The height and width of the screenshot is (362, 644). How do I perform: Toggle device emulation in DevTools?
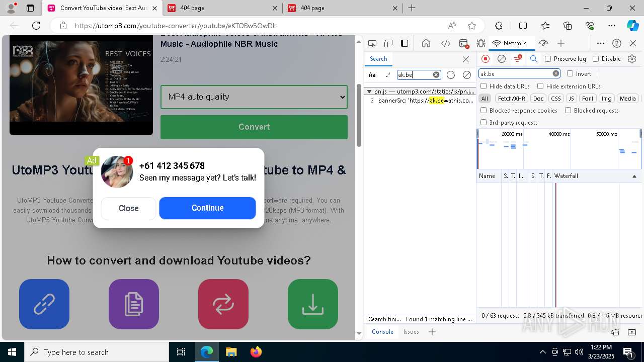click(x=388, y=43)
